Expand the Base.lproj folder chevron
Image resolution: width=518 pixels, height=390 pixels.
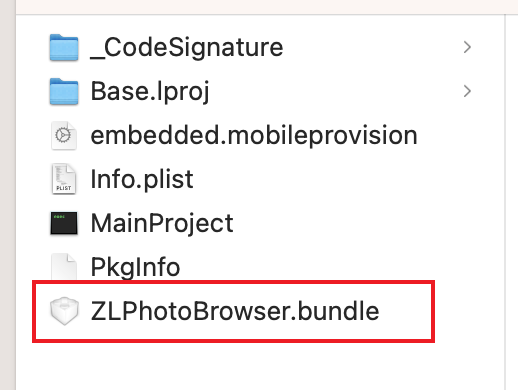click(x=467, y=91)
